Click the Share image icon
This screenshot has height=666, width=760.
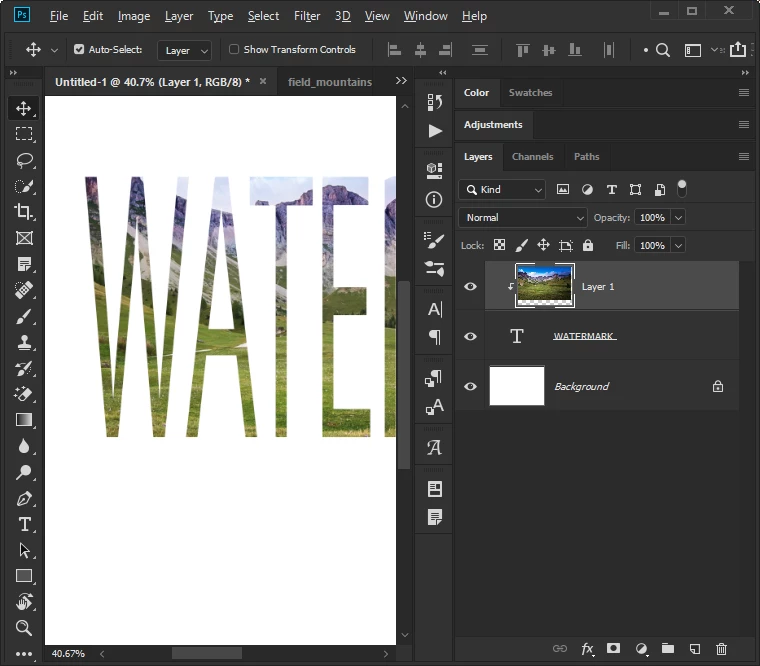(738, 49)
